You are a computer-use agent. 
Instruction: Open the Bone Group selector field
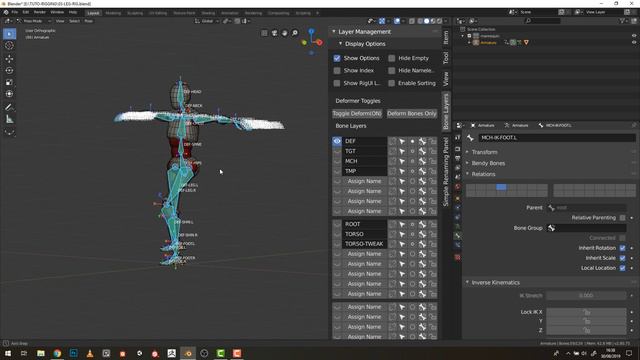coord(587,228)
